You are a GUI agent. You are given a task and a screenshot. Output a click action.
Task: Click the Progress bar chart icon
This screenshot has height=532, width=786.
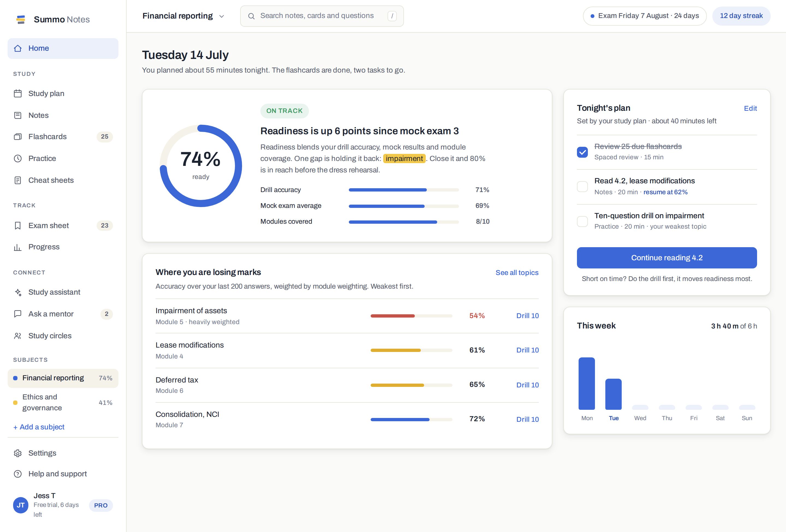pyautogui.click(x=18, y=247)
